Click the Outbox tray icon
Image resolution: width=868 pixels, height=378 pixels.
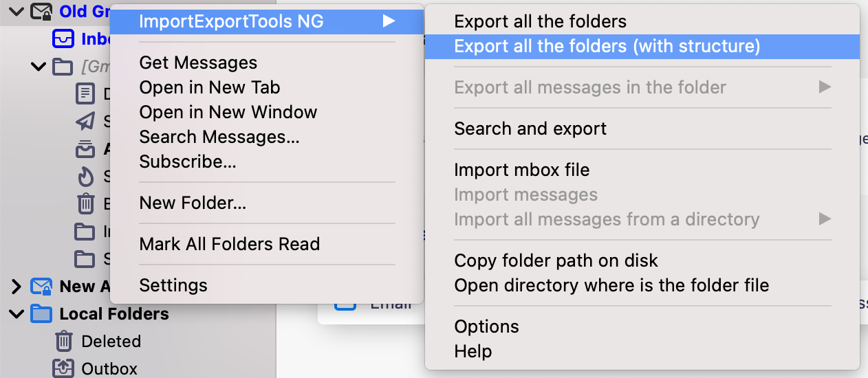click(63, 368)
